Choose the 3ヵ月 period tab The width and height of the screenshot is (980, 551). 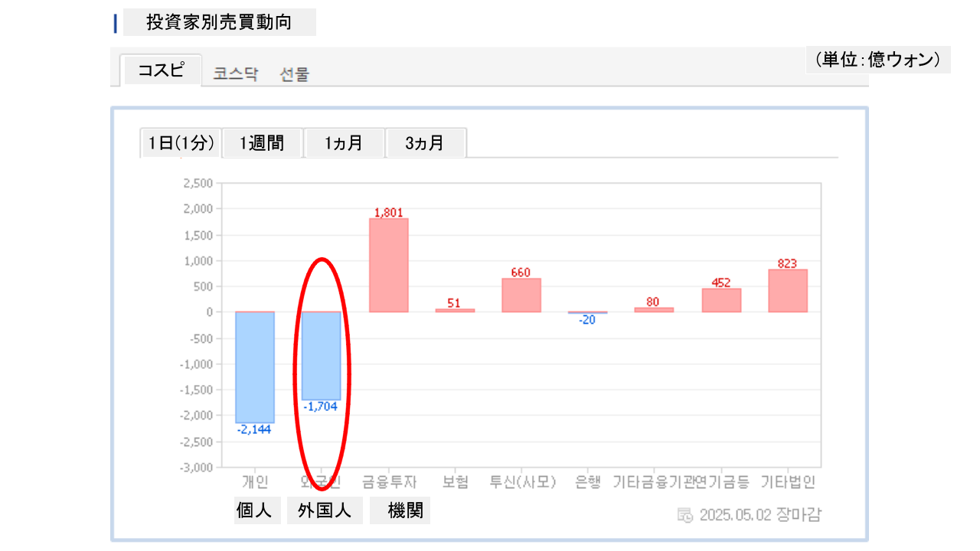[x=426, y=143]
